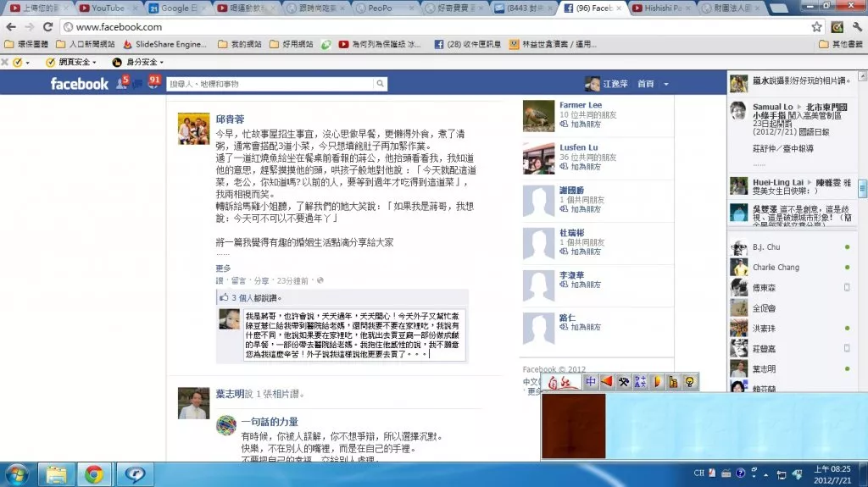
Task: Switch to the YouTube tab
Action: click(108, 8)
